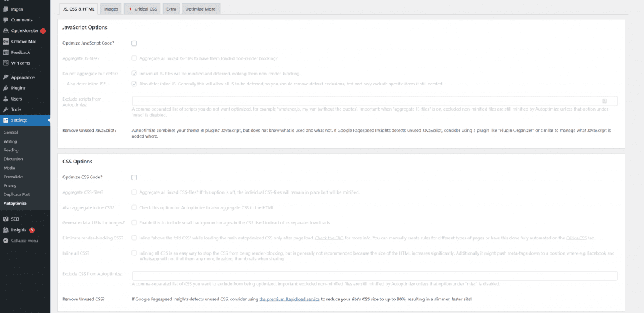The height and width of the screenshot is (313, 644).
Task: Click the OptinMonster sidebar icon
Action: tap(5, 31)
